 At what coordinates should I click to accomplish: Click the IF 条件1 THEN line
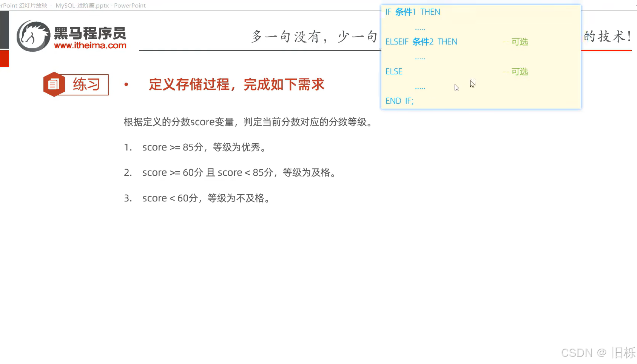click(x=413, y=12)
